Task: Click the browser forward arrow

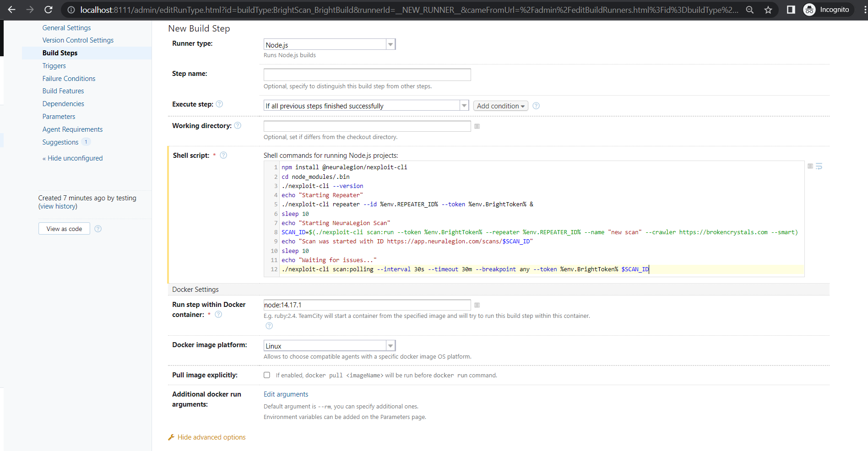Action: [30, 10]
